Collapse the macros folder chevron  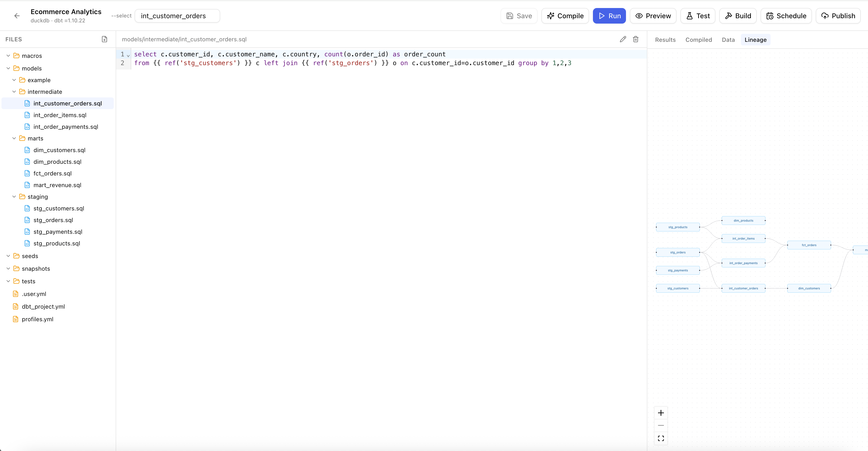pos(8,56)
